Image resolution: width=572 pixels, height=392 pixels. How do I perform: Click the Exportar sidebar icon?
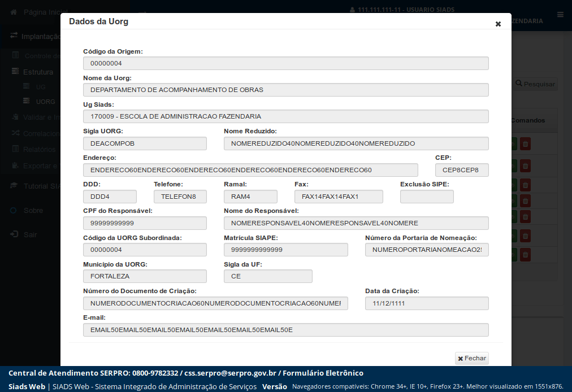tap(15, 165)
